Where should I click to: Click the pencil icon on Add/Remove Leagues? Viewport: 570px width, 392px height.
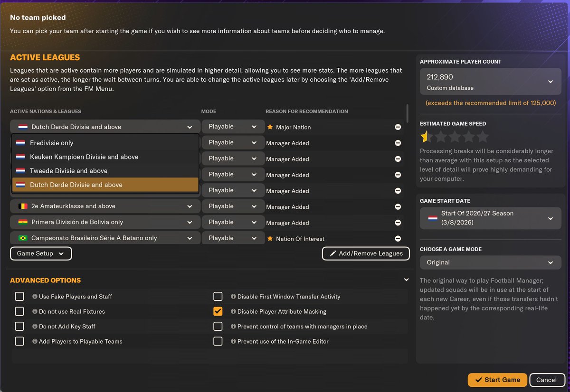click(332, 253)
